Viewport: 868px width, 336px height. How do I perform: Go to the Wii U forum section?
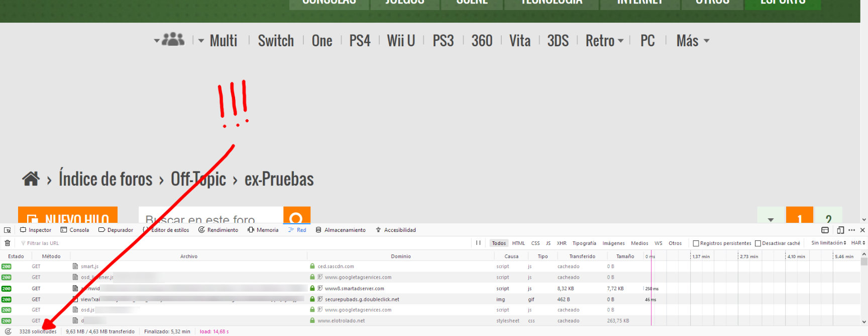(x=401, y=41)
